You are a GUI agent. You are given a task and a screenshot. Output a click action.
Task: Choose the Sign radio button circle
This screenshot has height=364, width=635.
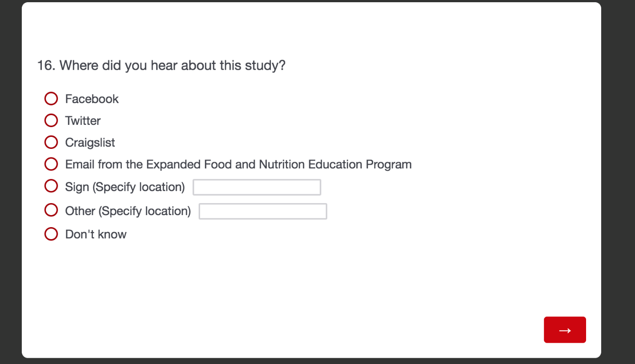click(x=51, y=186)
